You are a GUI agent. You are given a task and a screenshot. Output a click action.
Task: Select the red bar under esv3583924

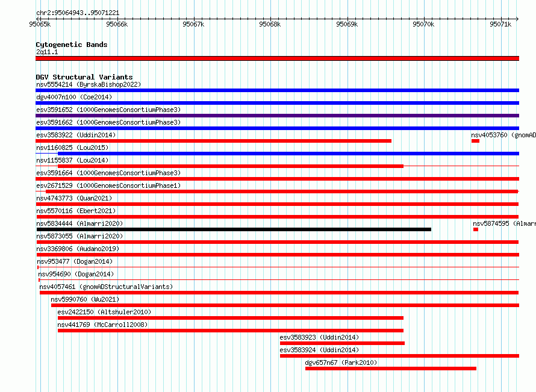coord(400,356)
